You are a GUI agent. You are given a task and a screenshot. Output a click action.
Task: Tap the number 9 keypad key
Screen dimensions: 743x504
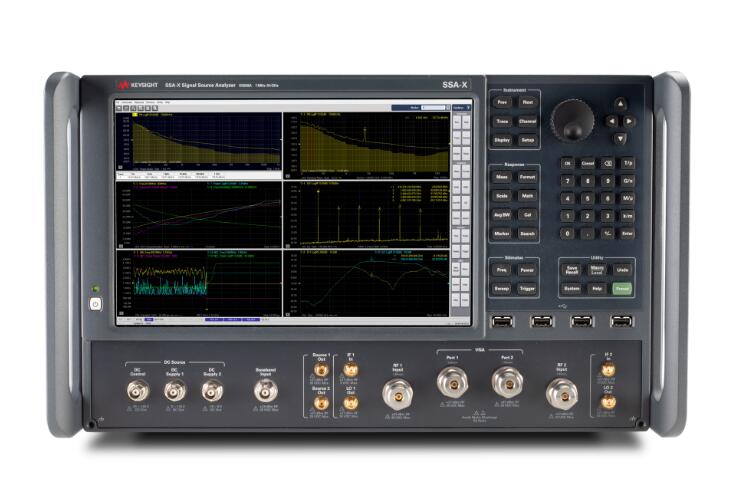607,181
